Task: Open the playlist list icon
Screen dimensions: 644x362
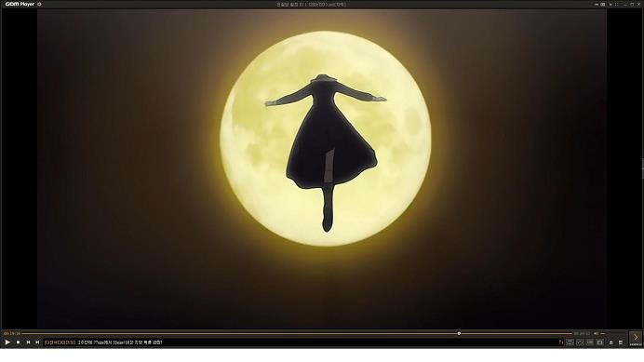Action: tap(621, 342)
